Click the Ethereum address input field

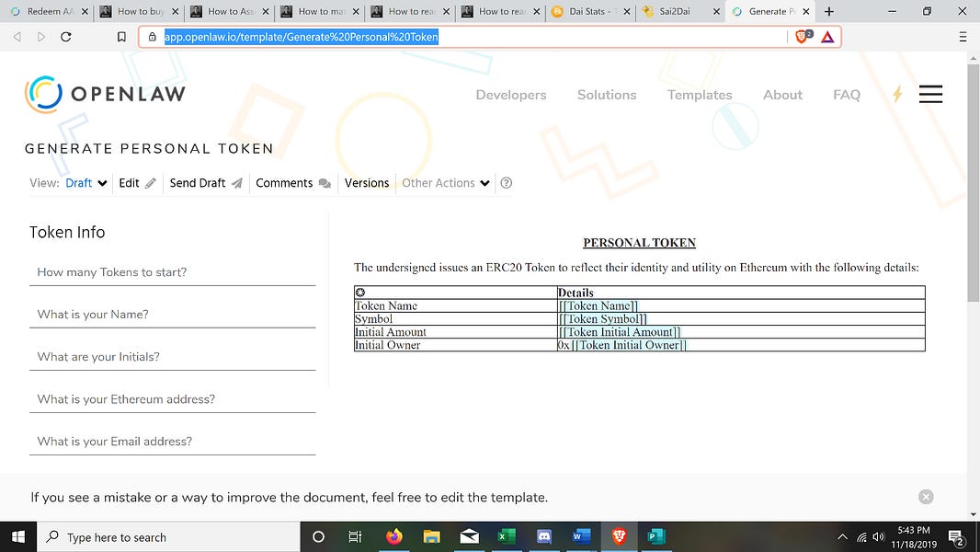[172, 399]
